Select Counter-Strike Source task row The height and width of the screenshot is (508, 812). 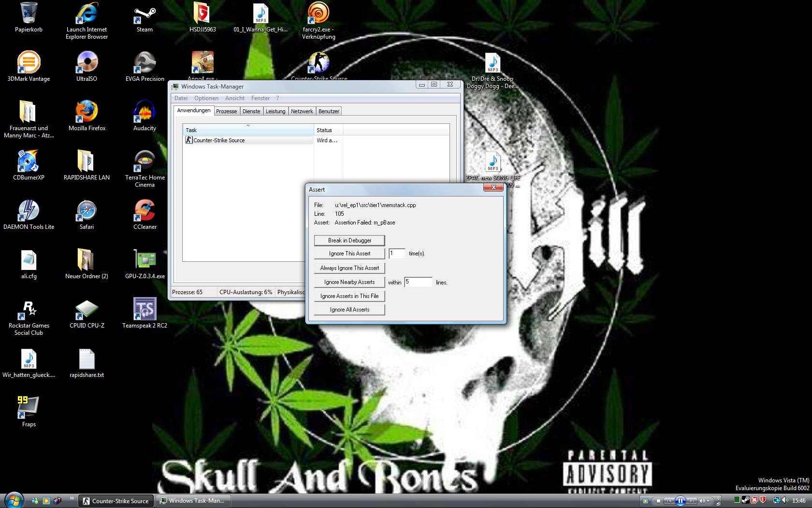[248, 140]
